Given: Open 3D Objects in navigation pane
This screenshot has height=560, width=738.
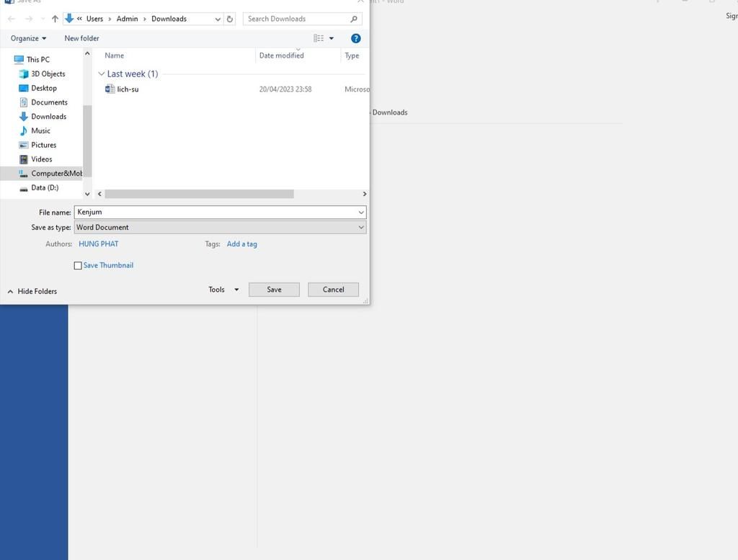Looking at the screenshot, I should tap(42, 74).
